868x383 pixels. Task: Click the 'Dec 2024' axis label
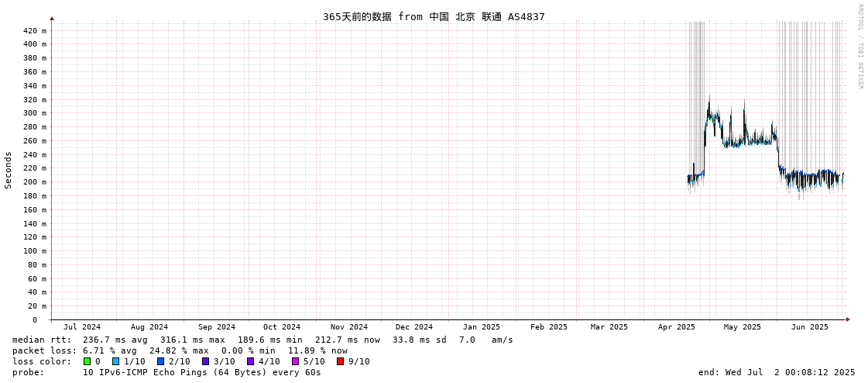pyautogui.click(x=414, y=327)
